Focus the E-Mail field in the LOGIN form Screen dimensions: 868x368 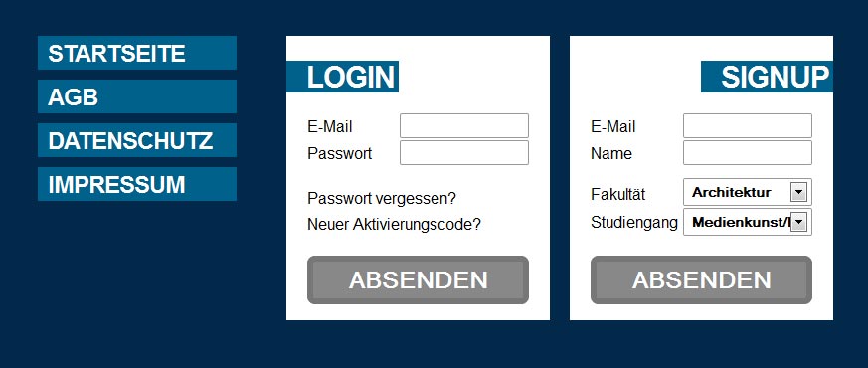point(464,125)
